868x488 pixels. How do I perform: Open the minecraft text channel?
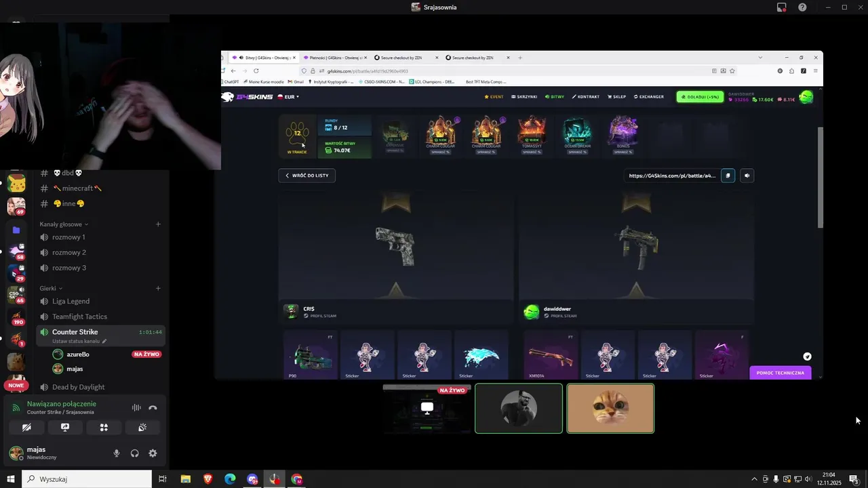coord(100,188)
